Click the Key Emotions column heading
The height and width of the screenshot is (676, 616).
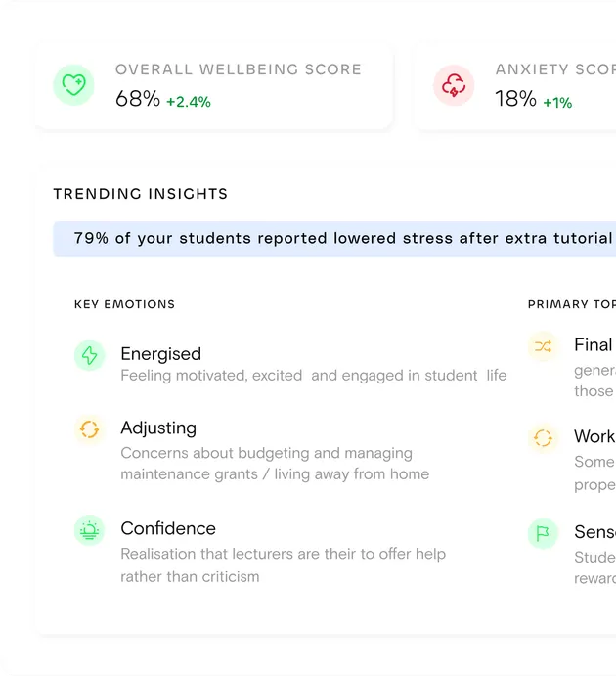[124, 304]
